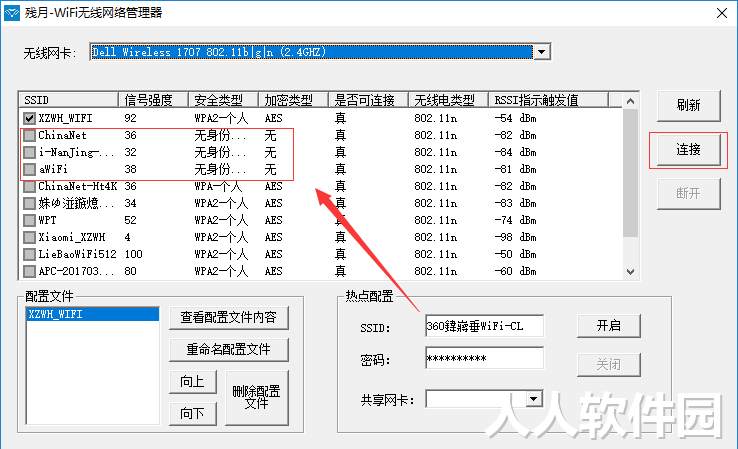Image resolution: width=738 pixels, height=449 pixels.
Task: Check the Xiaomi_XZWH network checkbox
Action: (x=30, y=237)
